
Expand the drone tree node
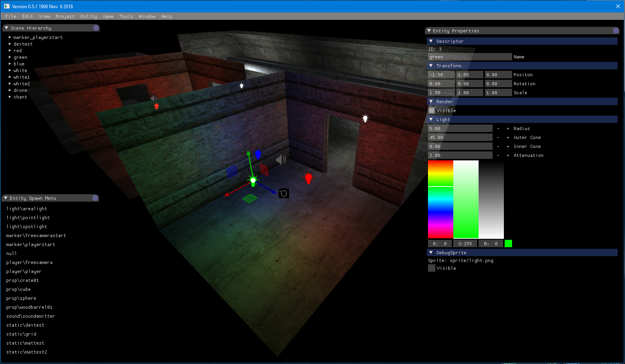(10, 90)
